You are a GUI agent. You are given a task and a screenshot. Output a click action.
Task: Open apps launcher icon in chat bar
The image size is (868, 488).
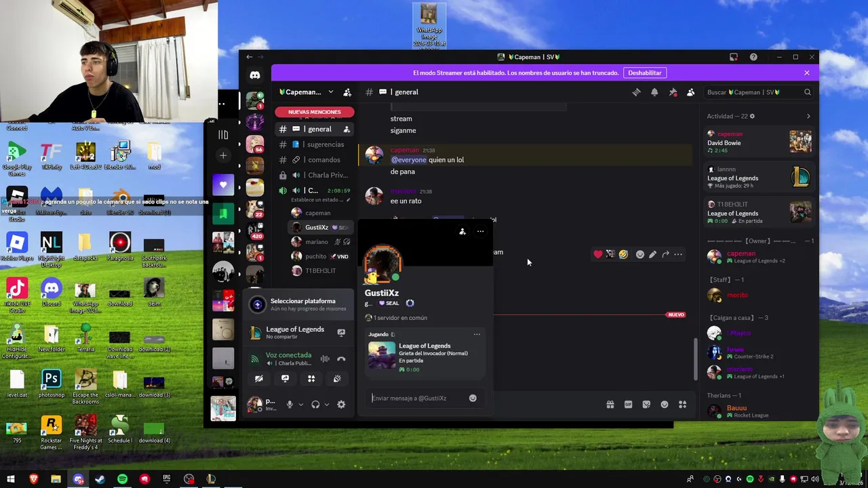point(682,405)
